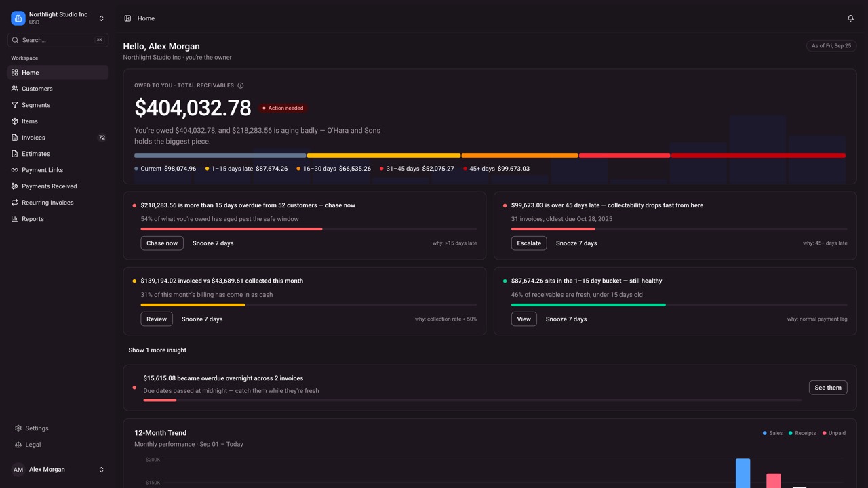Snooze 7 days on the $139,194.02 invoiced card
Image resolution: width=868 pixels, height=488 pixels.
(x=202, y=319)
